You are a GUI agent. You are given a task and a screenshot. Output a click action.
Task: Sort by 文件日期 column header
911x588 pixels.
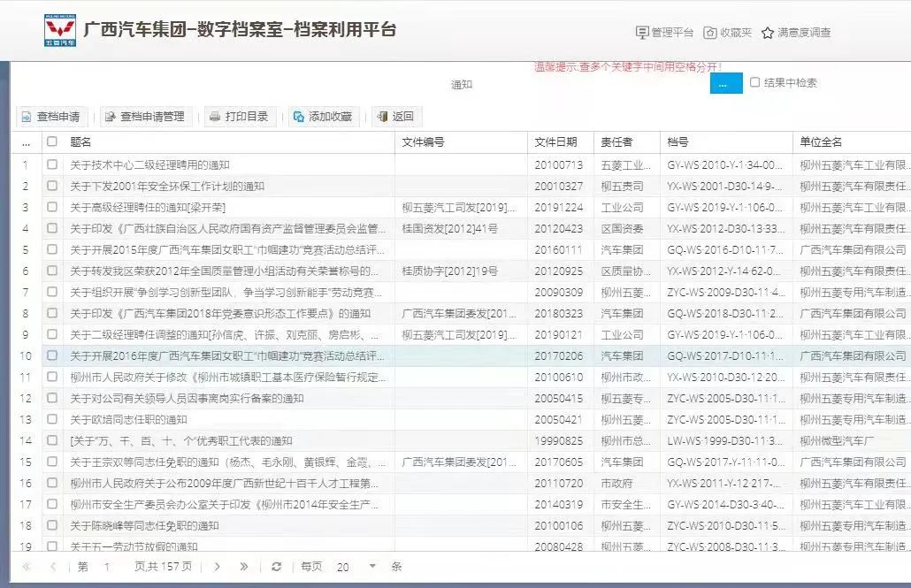[555, 141]
